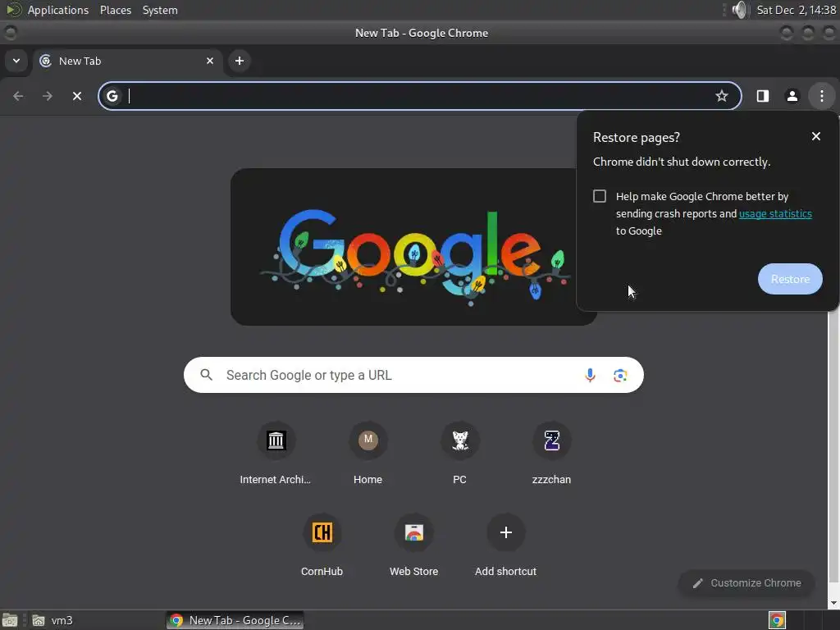Screen dimensions: 840x630
Task: Dismiss the Restore pages popup
Action: tap(816, 137)
